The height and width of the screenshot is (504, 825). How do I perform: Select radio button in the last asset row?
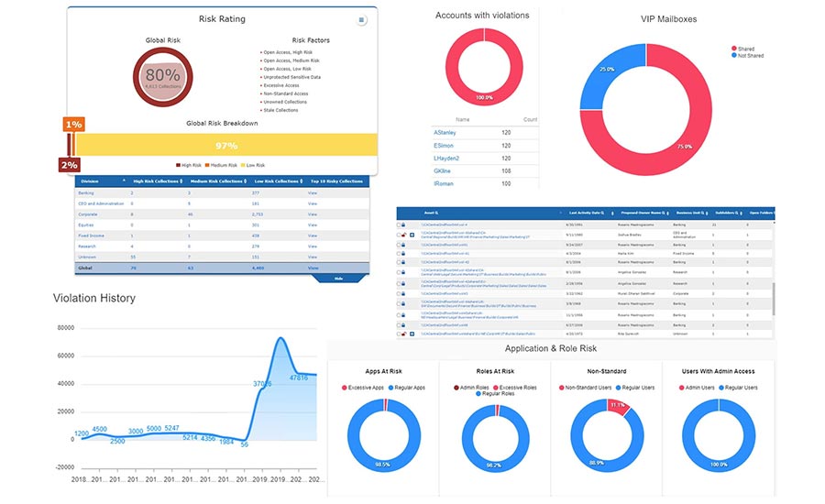399,334
